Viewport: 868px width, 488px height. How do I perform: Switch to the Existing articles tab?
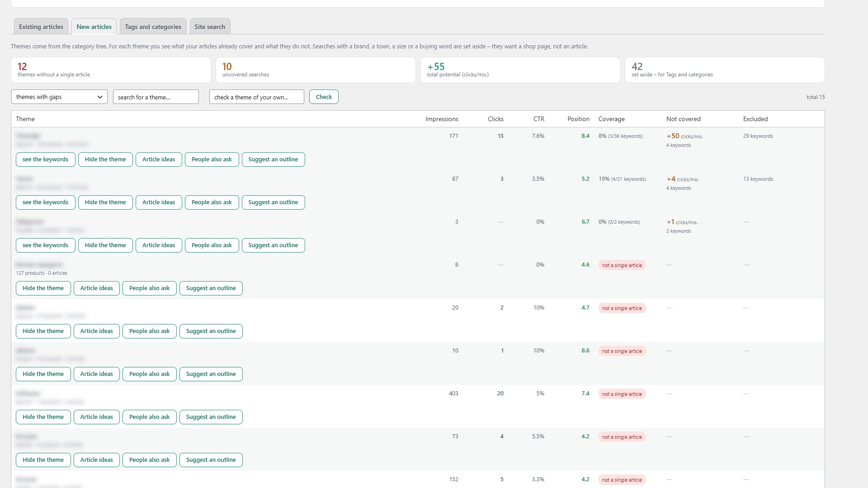tap(41, 27)
